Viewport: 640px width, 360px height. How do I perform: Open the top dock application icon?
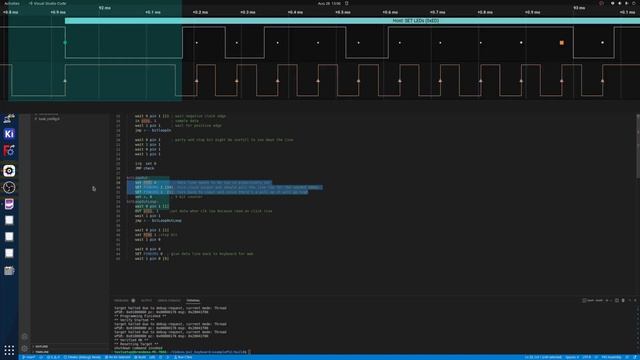click(x=9, y=118)
